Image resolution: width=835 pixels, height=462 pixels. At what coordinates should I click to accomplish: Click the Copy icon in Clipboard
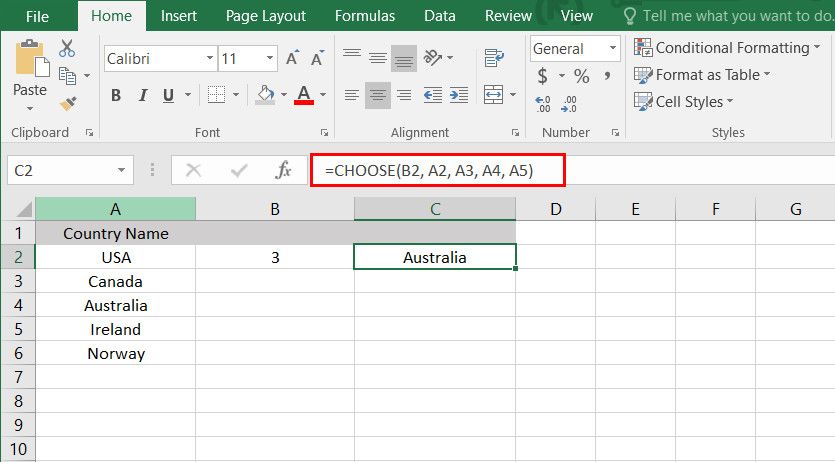[x=68, y=76]
